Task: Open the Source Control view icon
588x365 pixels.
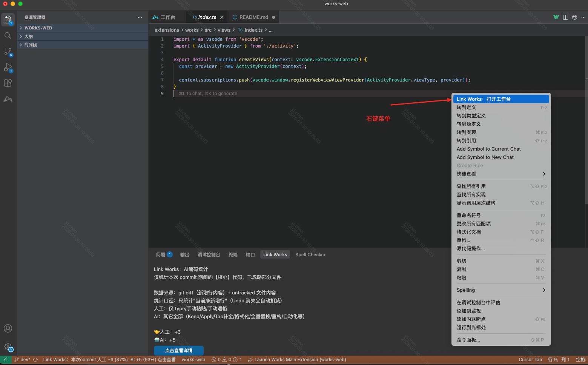Action: pos(8,51)
